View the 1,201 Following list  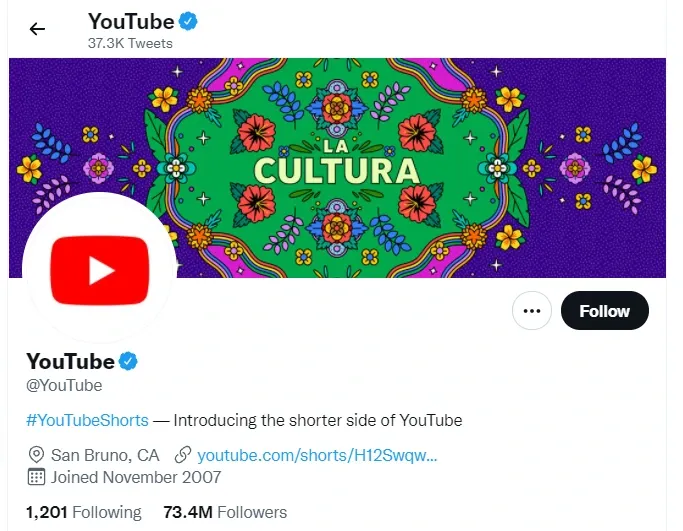pyautogui.click(x=84, y=512)
